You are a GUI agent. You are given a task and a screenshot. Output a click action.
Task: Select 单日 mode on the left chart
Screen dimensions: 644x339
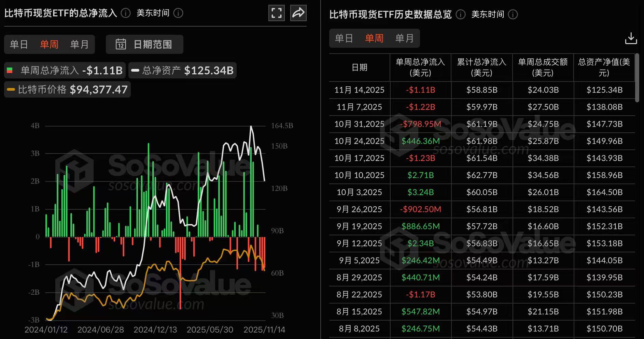[x=19, y=44]
